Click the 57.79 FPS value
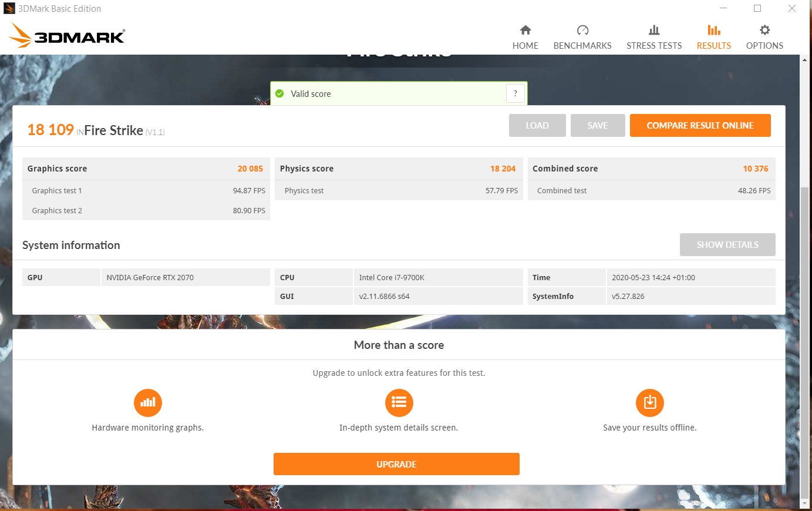Screen dimensions: 812x511 pyautogui.click(x=501, y=190)
